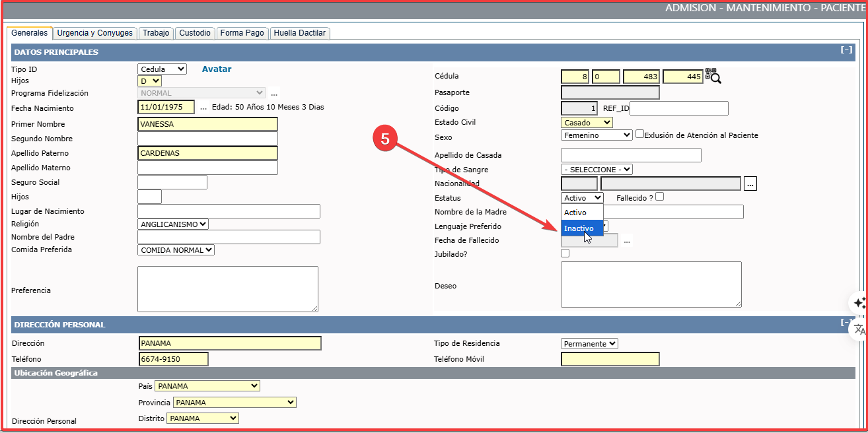
Task: Check the Exclusión de Atención al Paciente box
Action: [x=639, y=135]
